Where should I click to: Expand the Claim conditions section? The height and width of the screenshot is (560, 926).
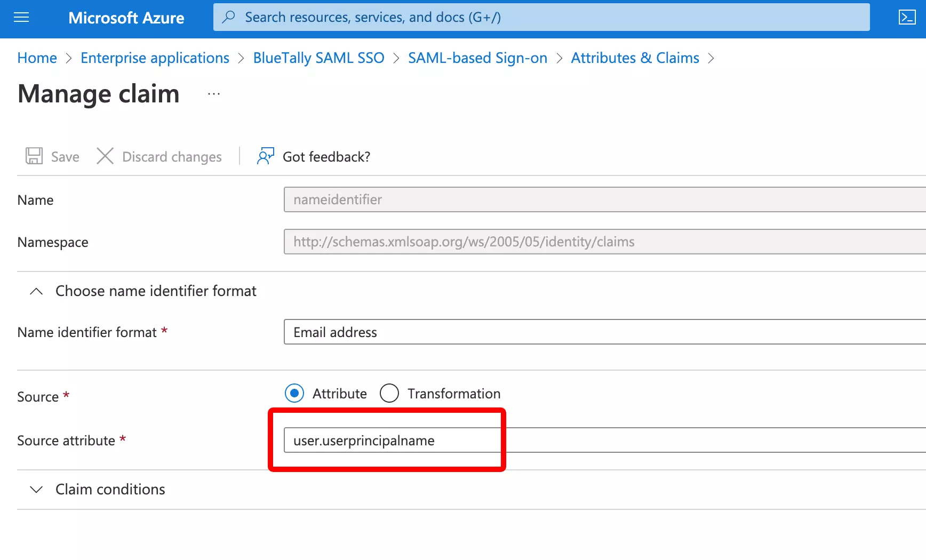[36, 490]
